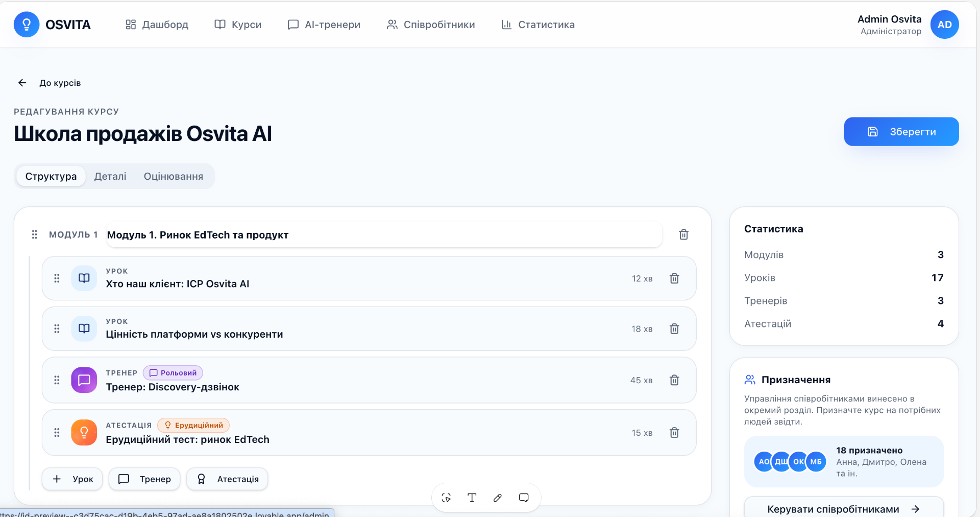This screenshot has height=517, width=980.
Task: Delete the Discovery-дзвінок trainer
Action: click(674, 380)
